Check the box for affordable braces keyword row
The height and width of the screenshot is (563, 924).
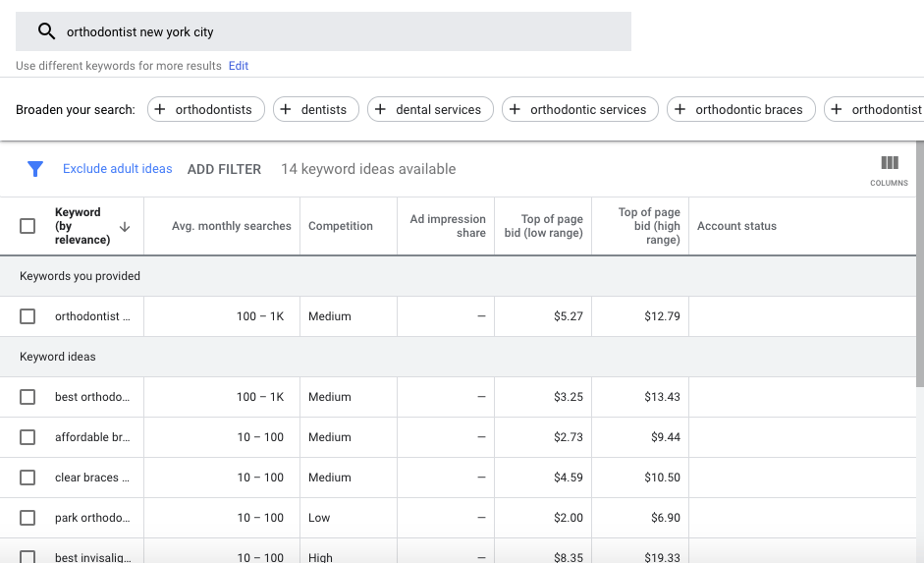[x=27, y=437]
